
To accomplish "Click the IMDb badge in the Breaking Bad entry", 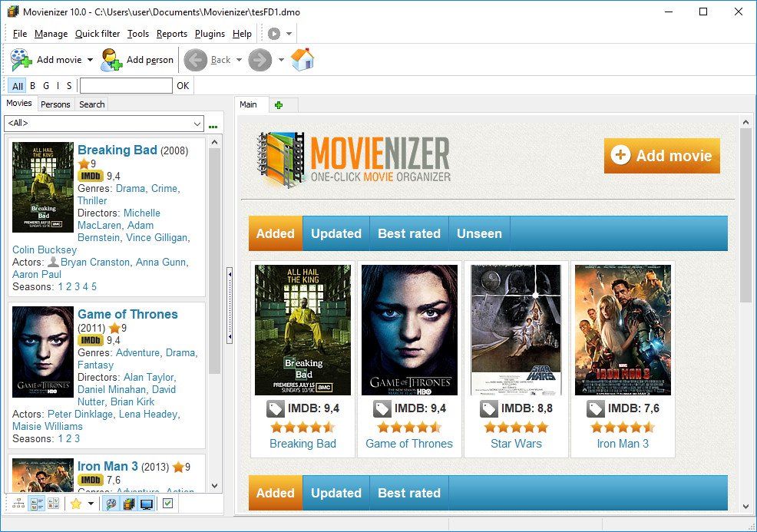I will tap(91, 176).
